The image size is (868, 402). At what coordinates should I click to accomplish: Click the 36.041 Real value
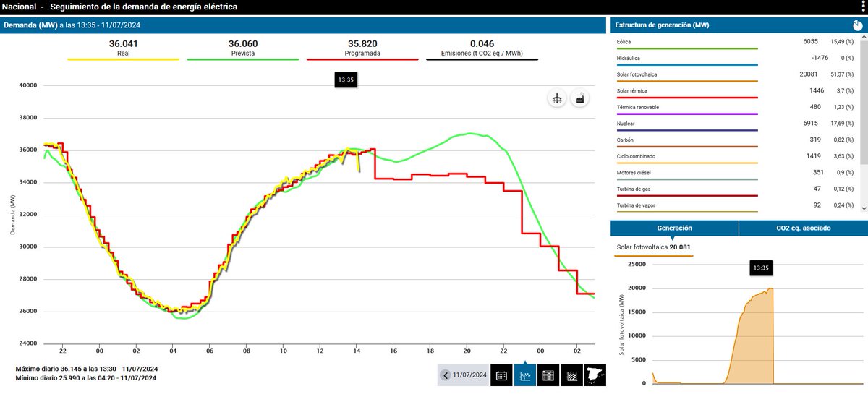(123, 43)
